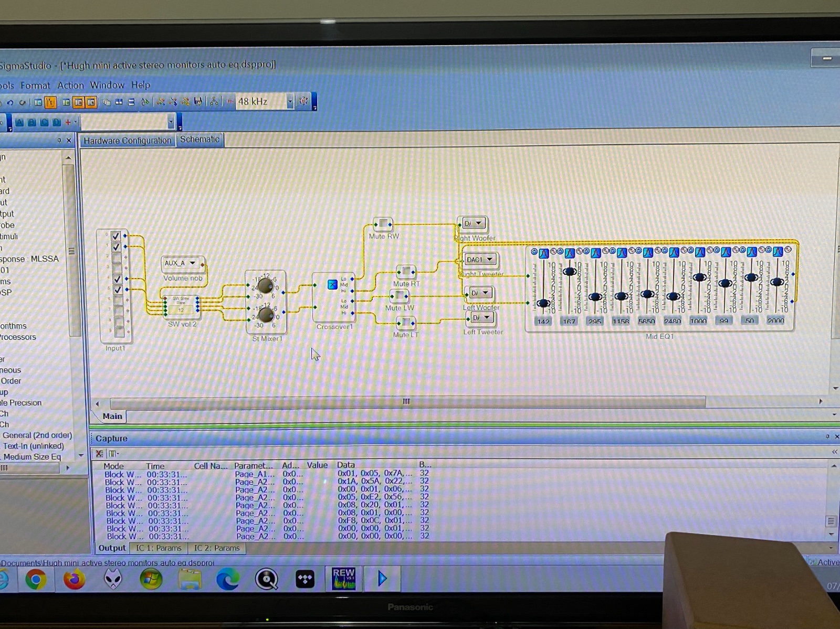
Task: Click the SW Slew Rate value field
Action: point(181,310)
